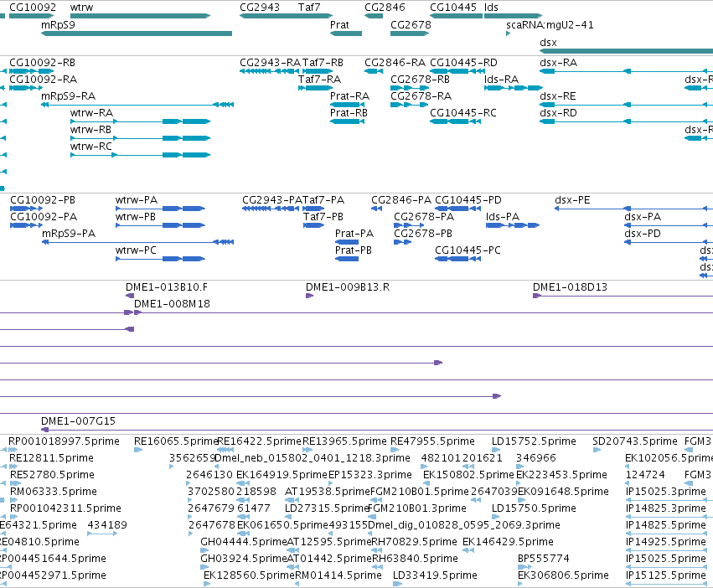Open EST RE47955.5prime label
This screenshot has width=713, height=588.
tap(433, 441)
